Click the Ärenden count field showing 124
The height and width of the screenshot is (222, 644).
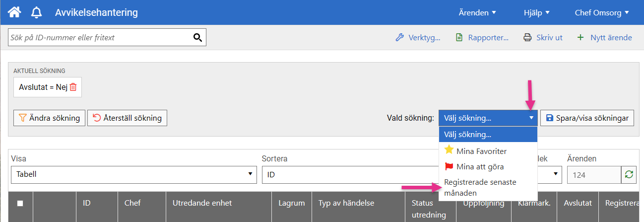click(x=594, y=174)
